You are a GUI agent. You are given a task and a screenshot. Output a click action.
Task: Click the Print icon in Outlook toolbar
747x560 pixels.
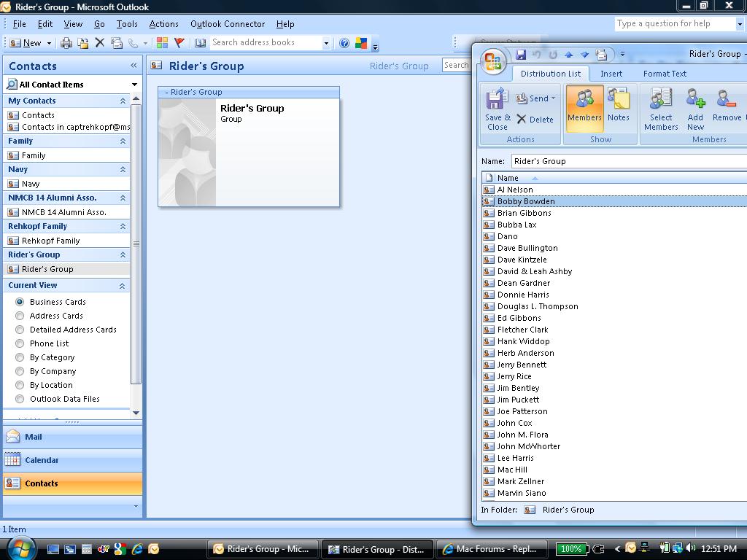[x=66, y=43]
